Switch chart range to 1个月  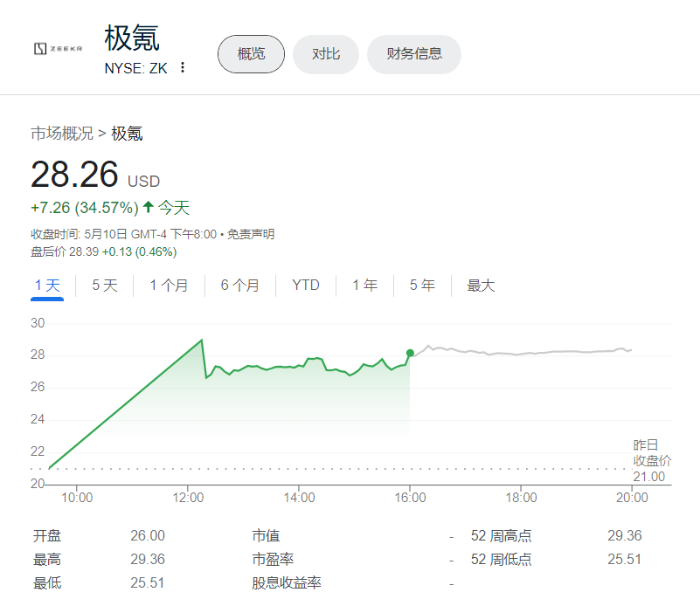tap(168, 285)
